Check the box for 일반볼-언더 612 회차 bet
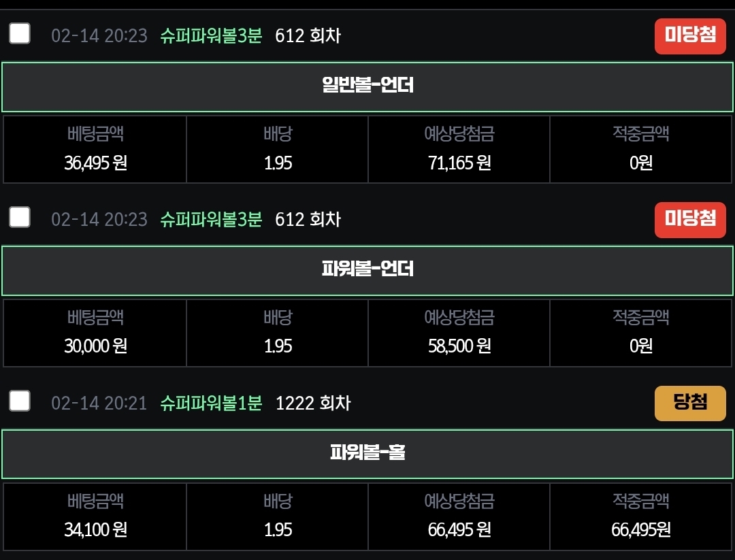This screenshot has width=735, height=560. click(20, 34)
